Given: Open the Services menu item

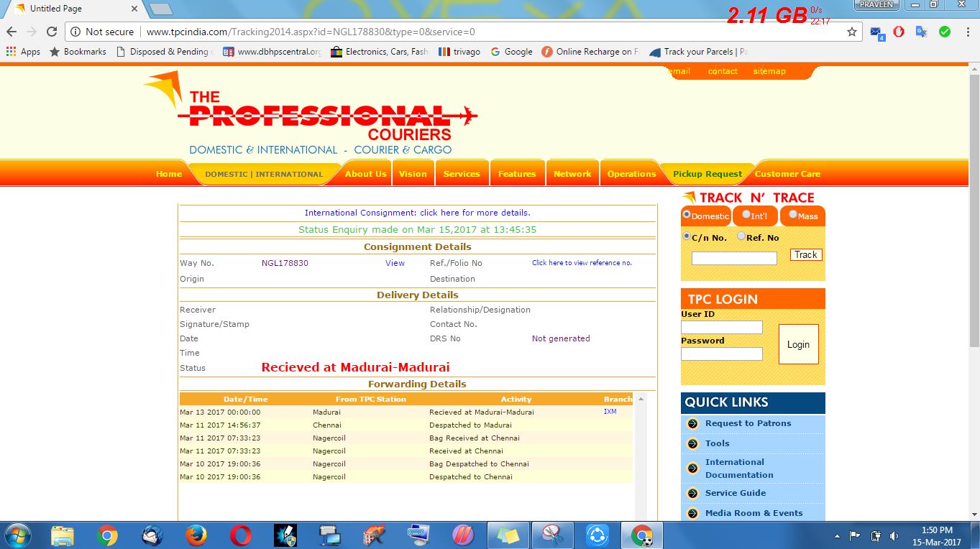Looking at the screenshot, I should tap(462, 174).
